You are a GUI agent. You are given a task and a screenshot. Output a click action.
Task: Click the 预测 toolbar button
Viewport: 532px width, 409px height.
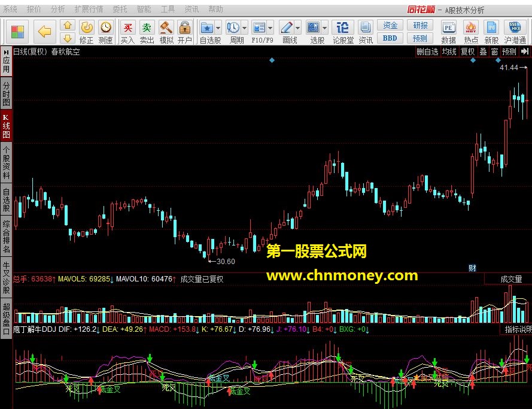click(420, 38)
